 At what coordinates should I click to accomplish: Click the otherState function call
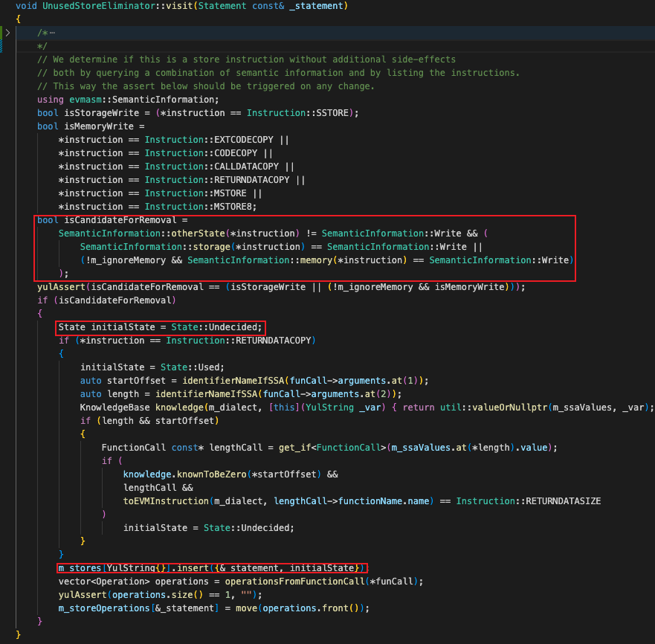198,234
